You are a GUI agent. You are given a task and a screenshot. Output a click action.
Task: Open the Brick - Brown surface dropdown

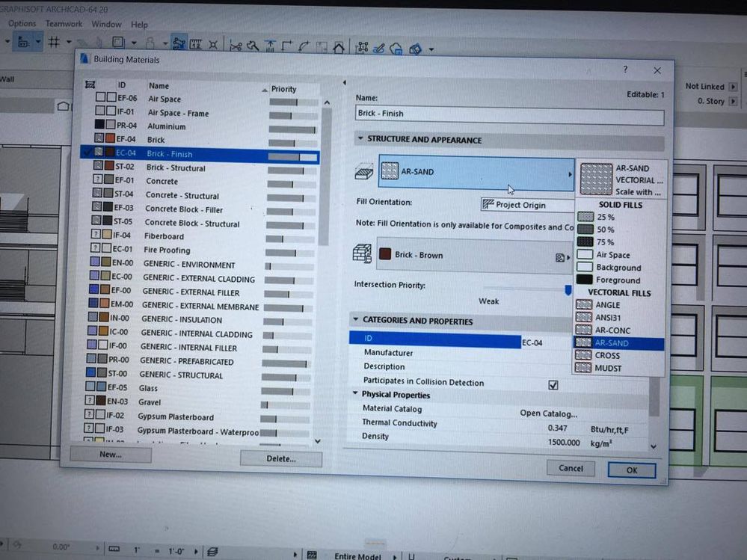[475, 255]
